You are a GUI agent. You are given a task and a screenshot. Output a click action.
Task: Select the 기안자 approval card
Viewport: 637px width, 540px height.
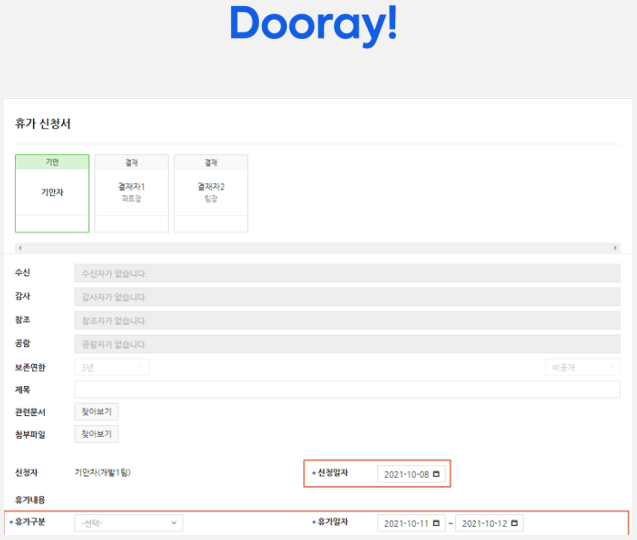52,193
